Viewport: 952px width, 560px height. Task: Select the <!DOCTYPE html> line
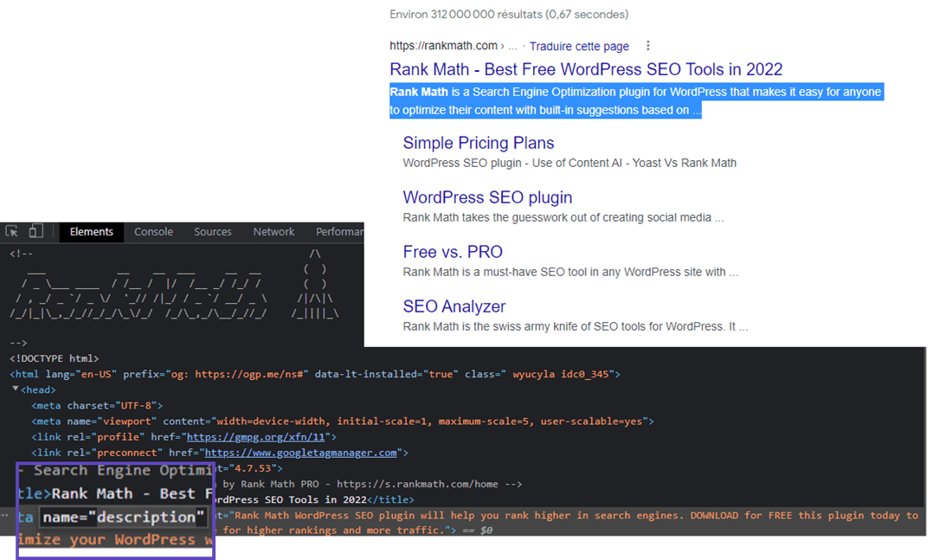pyautogui.click(x=54, y=358)
